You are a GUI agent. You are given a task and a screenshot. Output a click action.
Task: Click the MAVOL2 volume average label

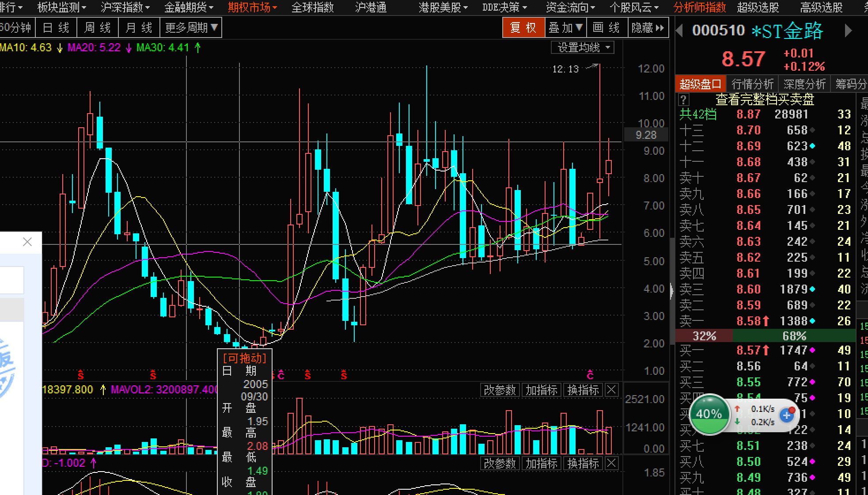(x=164, y=389)
